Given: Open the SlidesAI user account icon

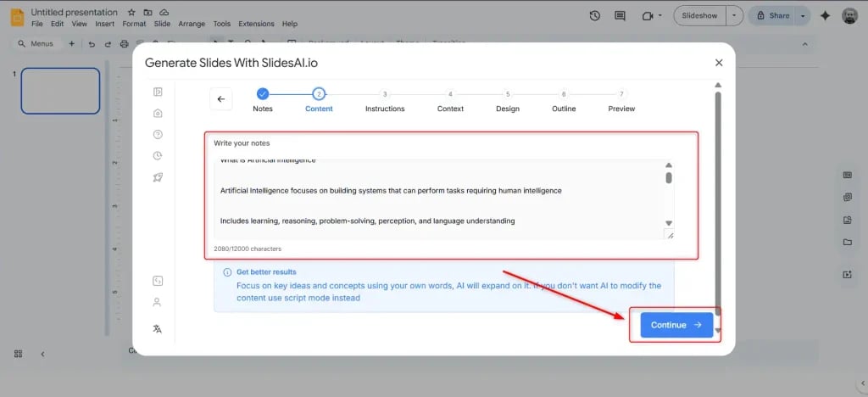Looking at the screenshot, I should 157,302.
